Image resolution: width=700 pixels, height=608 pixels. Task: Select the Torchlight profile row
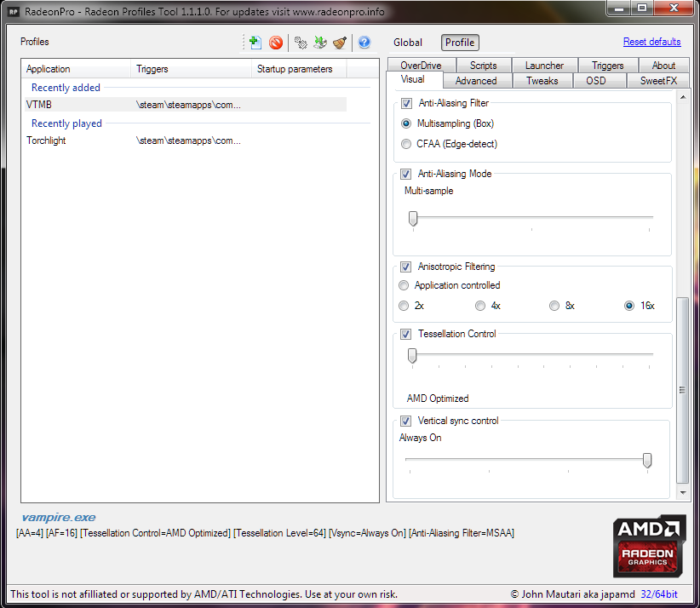point(186,141)
